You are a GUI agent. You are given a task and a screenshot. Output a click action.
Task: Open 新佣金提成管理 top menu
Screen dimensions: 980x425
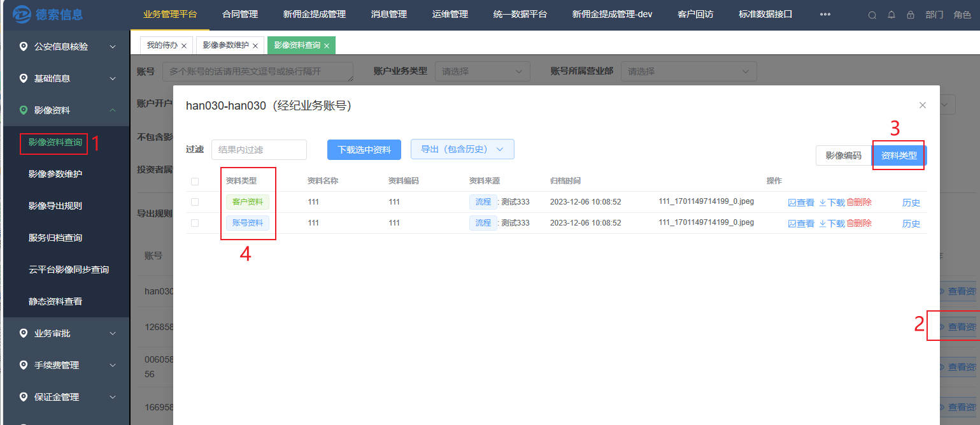[315, 14]
